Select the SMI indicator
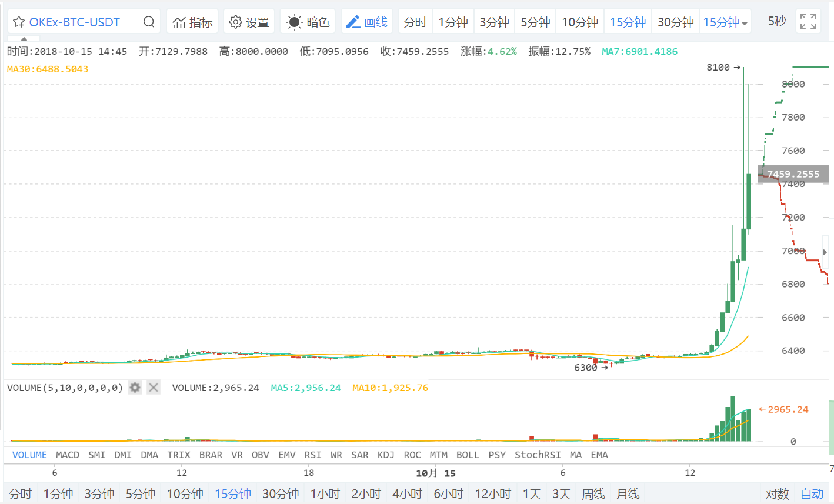Image resolution: width=834 pixels, height=504 pixels. [97, 455]
